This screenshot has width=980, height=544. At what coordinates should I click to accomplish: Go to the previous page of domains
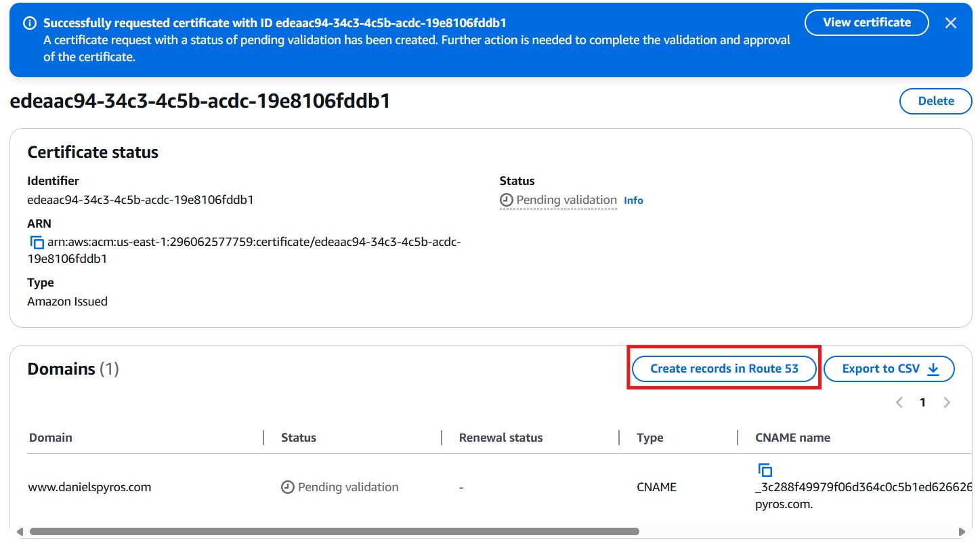(x=899, y=402)
